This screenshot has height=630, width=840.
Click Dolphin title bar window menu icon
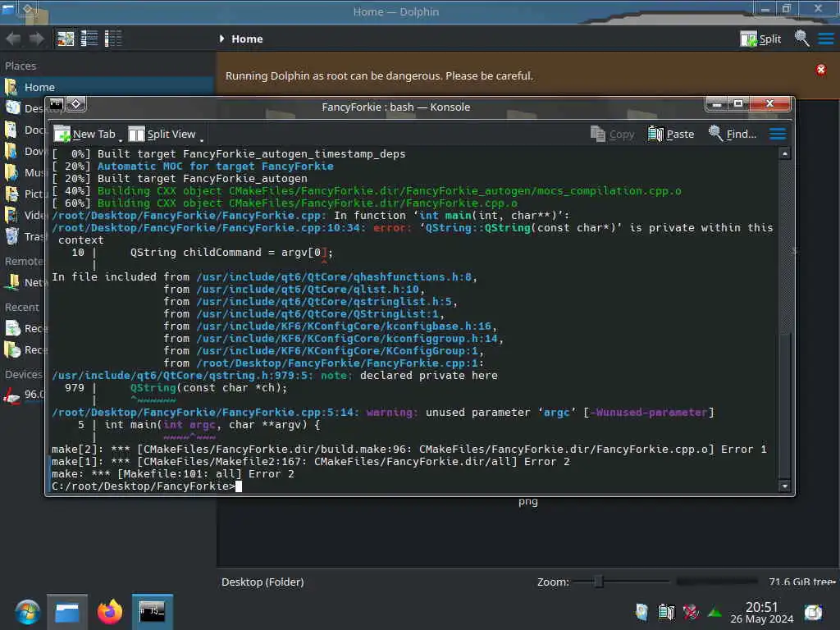(x=7, y=9)
